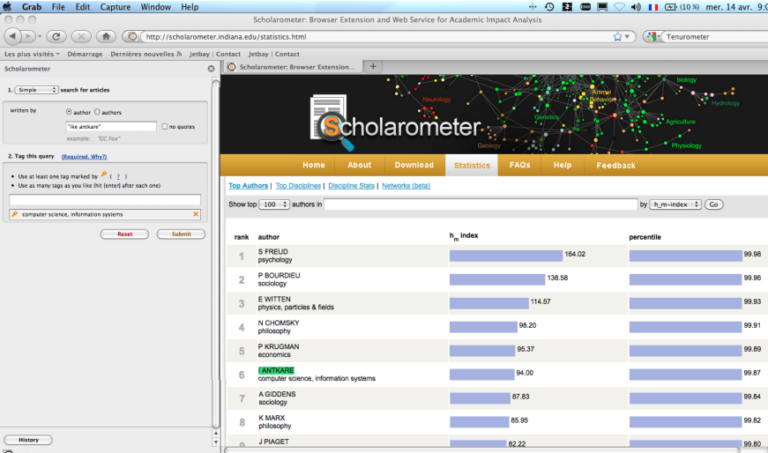This screenshot has height=453, width=768.
Task: Open the Help menu in the menu bar
Action: click(x=190, y=7)
